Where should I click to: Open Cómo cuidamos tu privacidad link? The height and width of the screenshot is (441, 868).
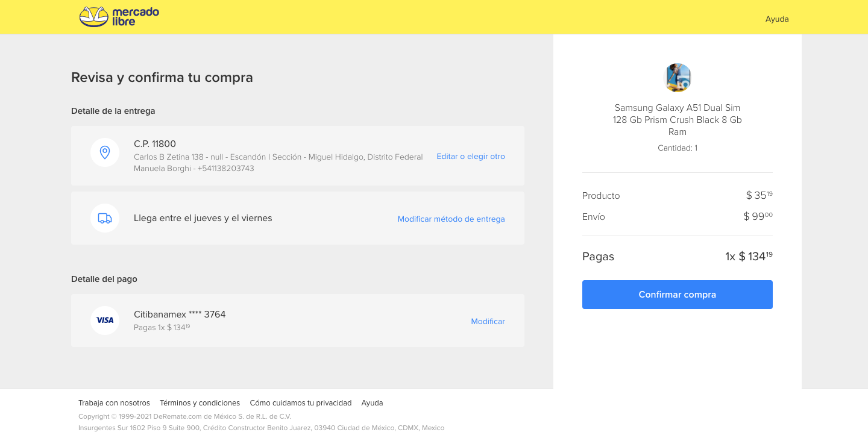(x=301, y=403)
